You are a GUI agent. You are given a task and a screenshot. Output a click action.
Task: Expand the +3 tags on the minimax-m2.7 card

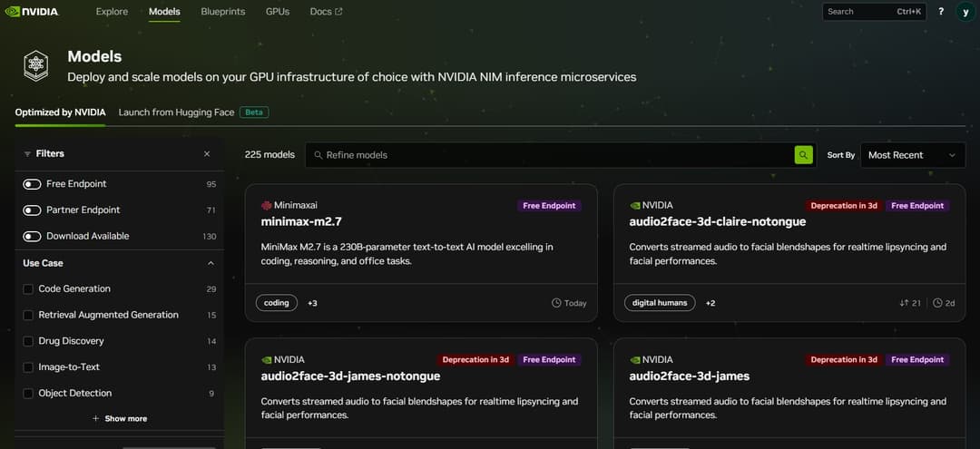pos(312,303)
